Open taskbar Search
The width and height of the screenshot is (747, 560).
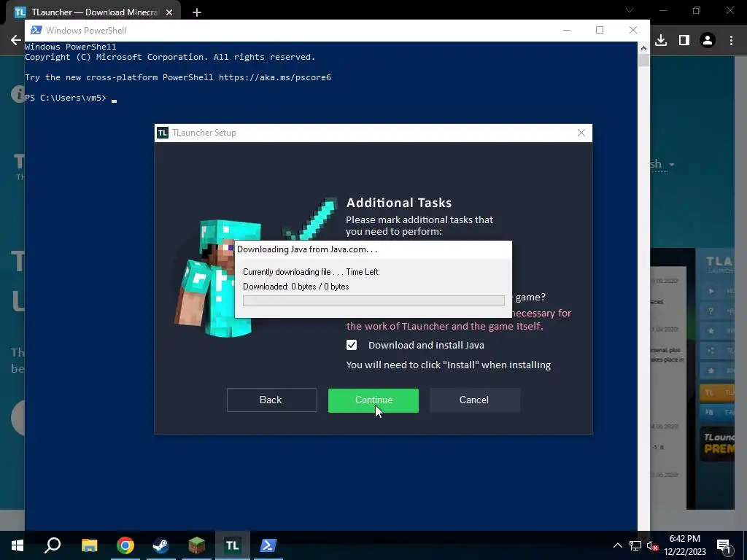[53, 545]
